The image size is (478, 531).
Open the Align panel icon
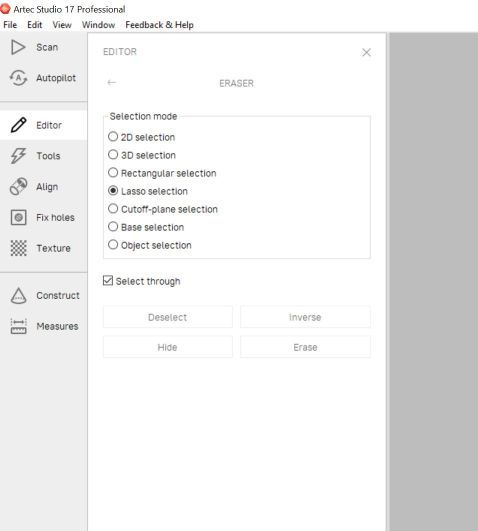click(x=18, y=187)
